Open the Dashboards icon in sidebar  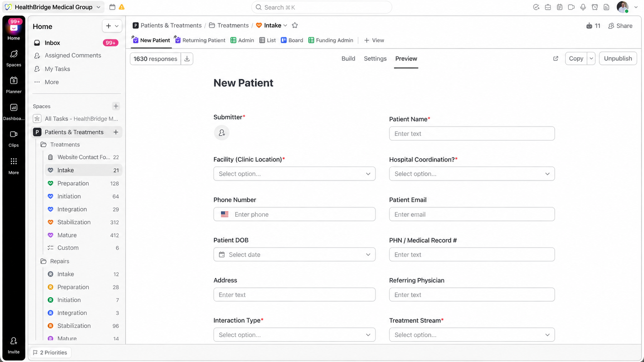pos(13,112)
